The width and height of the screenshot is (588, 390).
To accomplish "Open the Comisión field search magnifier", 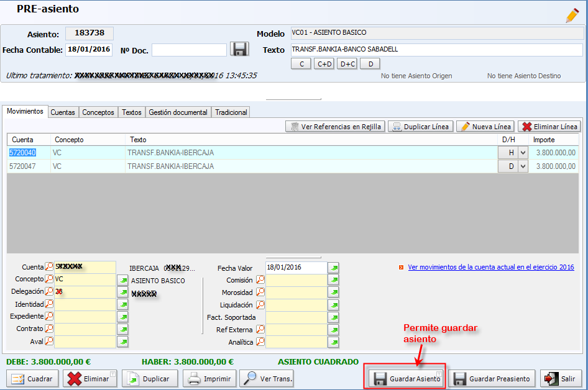I will pos(260,280).
